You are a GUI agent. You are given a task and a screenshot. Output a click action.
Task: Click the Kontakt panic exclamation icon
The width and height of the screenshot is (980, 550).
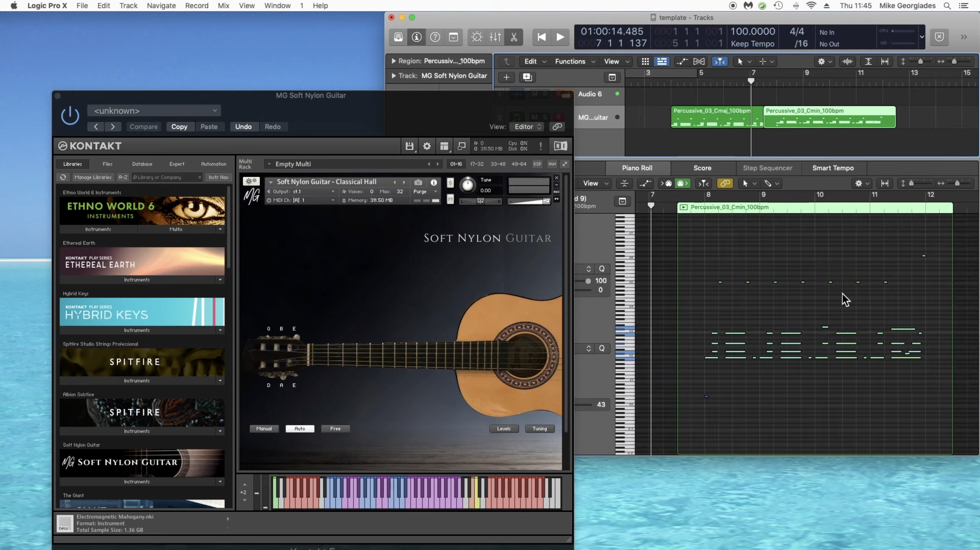[x=540, y=146]
